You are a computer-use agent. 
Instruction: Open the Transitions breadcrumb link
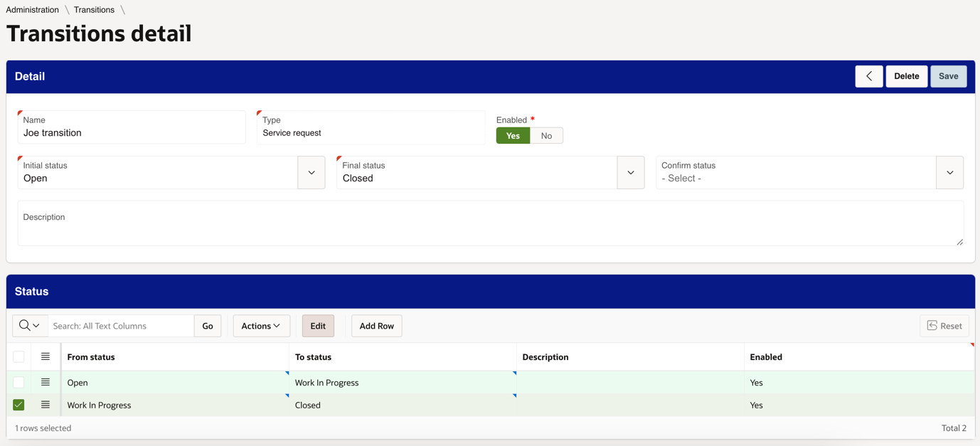pos(93,9)
